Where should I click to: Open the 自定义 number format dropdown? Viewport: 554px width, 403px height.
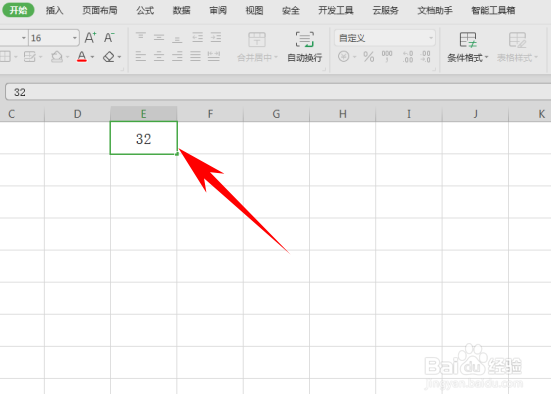coord(385,38)
